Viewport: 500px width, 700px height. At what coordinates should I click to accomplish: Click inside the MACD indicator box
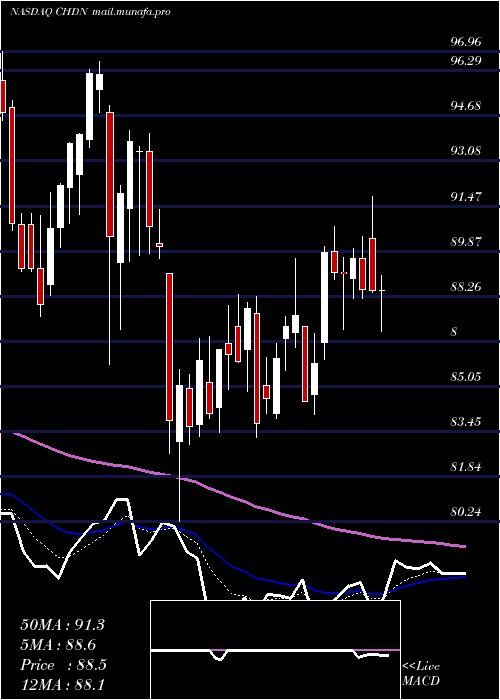click(x=275, y=650)
